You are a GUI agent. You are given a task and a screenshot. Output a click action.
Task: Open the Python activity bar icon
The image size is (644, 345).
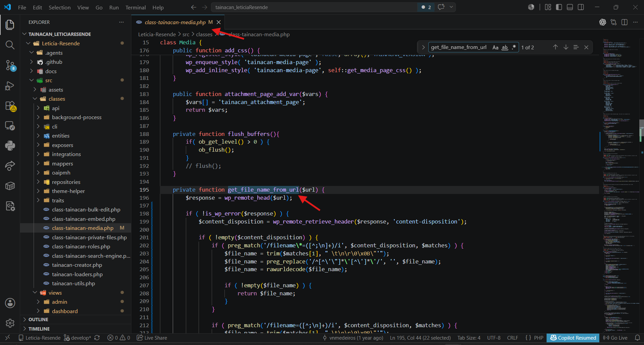[10, 145]
